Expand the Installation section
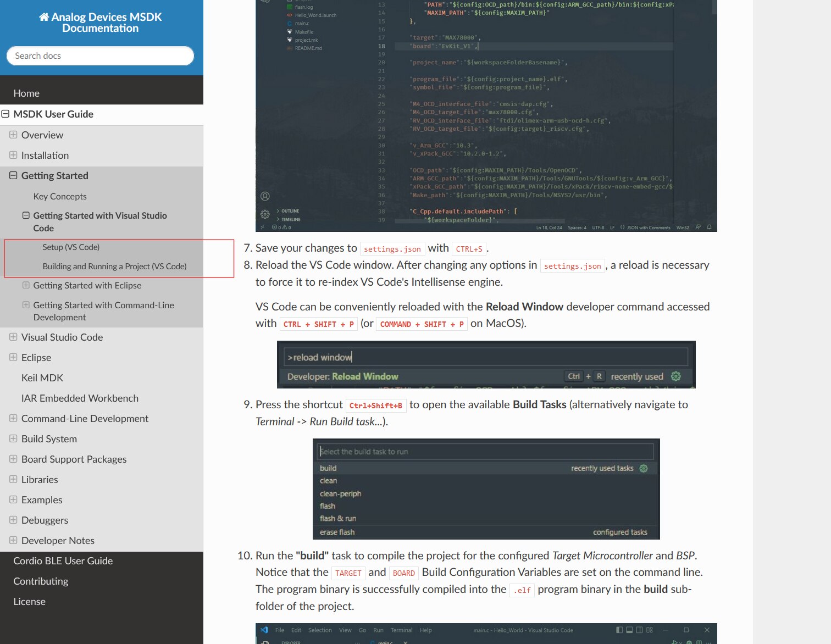 (13, 155)
